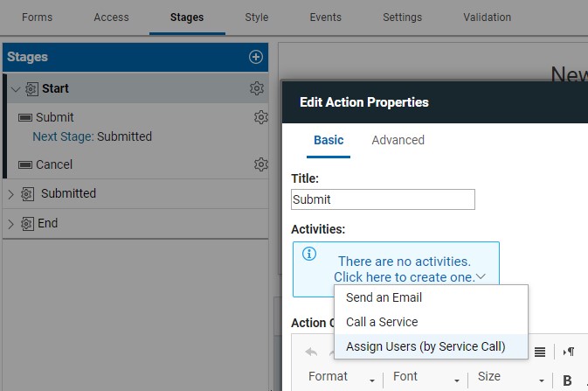The width and height of the screenshot is (588, 391).
Task: Open Cancel action settings gear
Action: coord(261,164)
